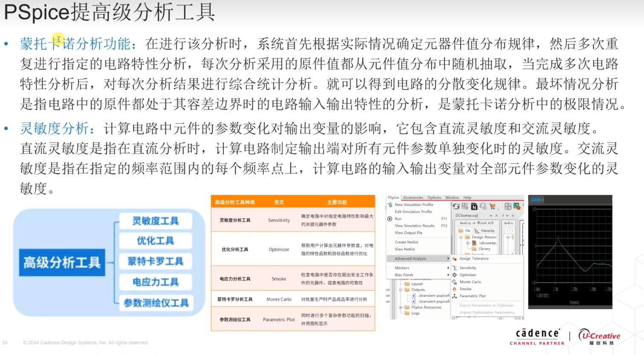This screenshot has width=644, height=355.
Task: Start the Monte Carlo analysis tool
Action: coord(470,282)
